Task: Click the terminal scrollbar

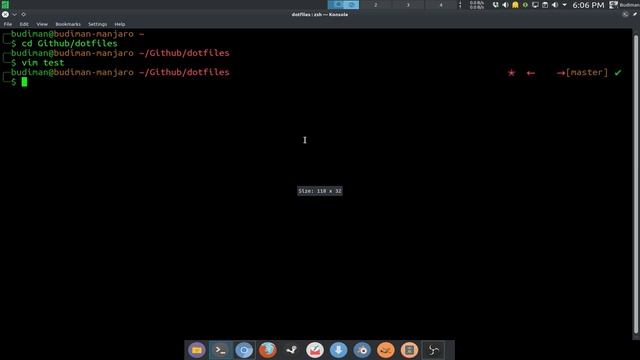Action: pos(636,184)
